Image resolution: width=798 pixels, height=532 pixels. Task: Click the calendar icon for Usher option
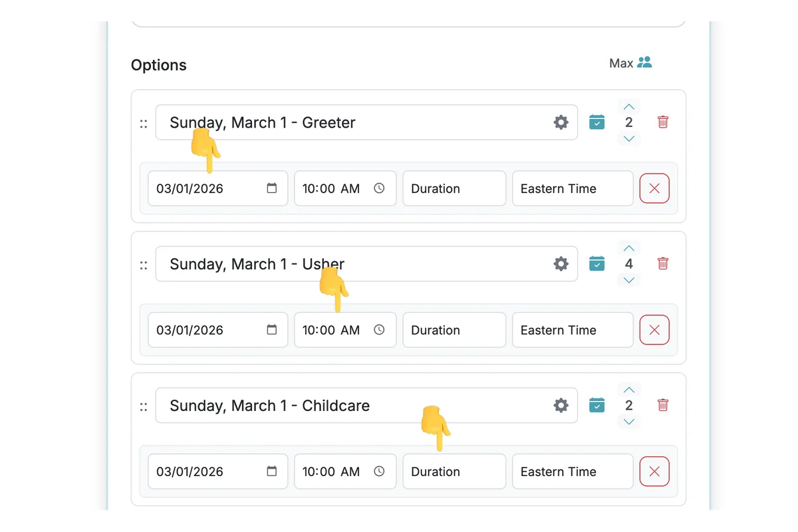[597, 264]
